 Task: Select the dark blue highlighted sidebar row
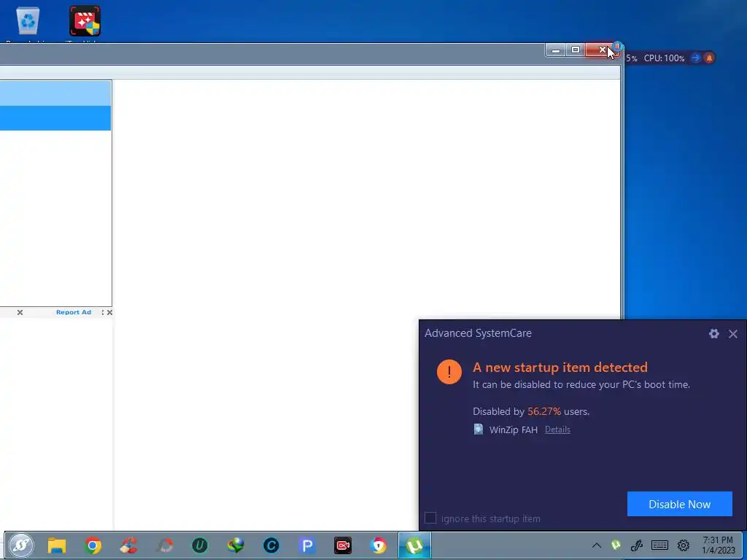pyautogui.click(x=55, y=118)
